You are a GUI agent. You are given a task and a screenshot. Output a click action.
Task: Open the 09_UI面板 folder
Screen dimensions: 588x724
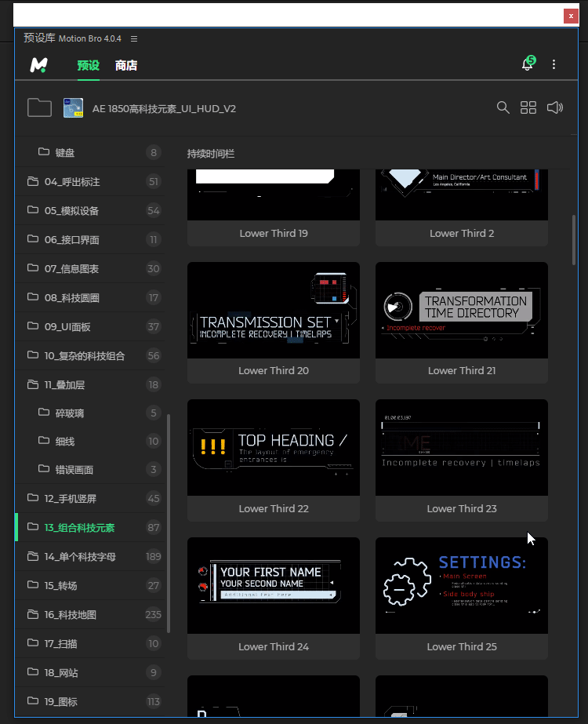(x=90, y=327)
